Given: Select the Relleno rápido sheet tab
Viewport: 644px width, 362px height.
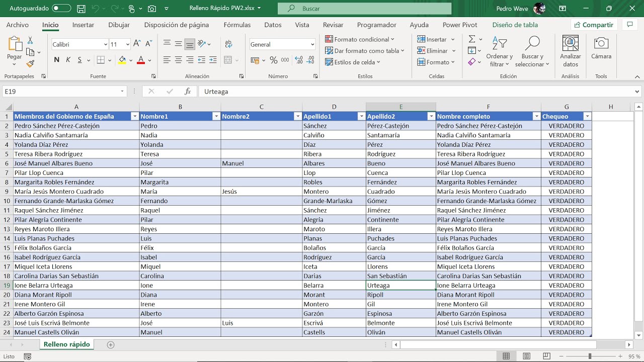Looking at the screenshot, I should [66, 344].
